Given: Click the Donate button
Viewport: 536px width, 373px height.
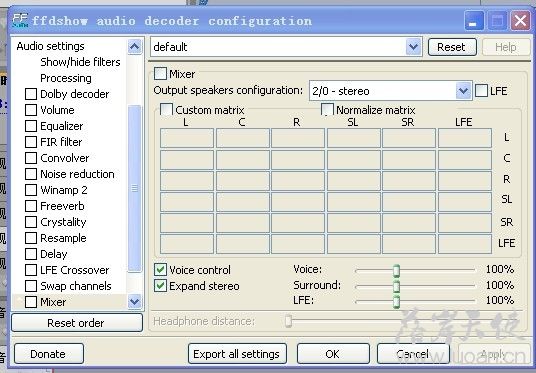Looking at the screenshot, I should [x=49, y=354].
